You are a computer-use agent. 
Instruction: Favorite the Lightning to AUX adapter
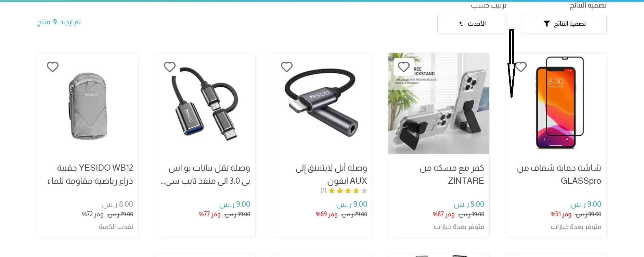pos(287,67)
